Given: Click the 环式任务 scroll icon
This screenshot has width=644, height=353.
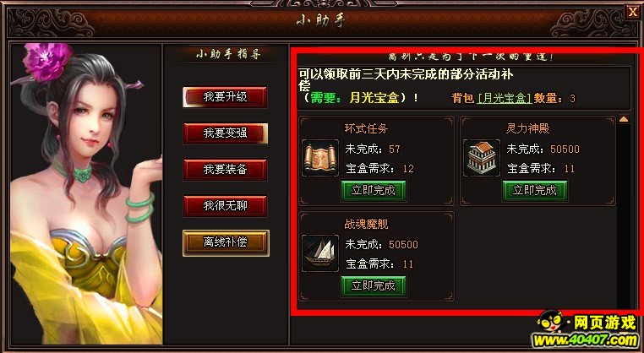Looking at the screenshot, I should 320,158.
